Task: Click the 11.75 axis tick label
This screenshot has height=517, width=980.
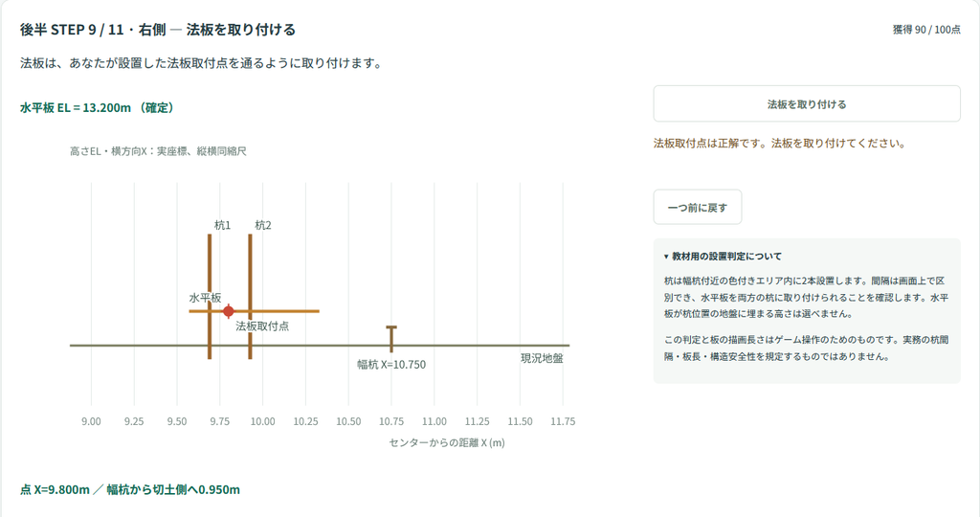Action: coord(563,421)
